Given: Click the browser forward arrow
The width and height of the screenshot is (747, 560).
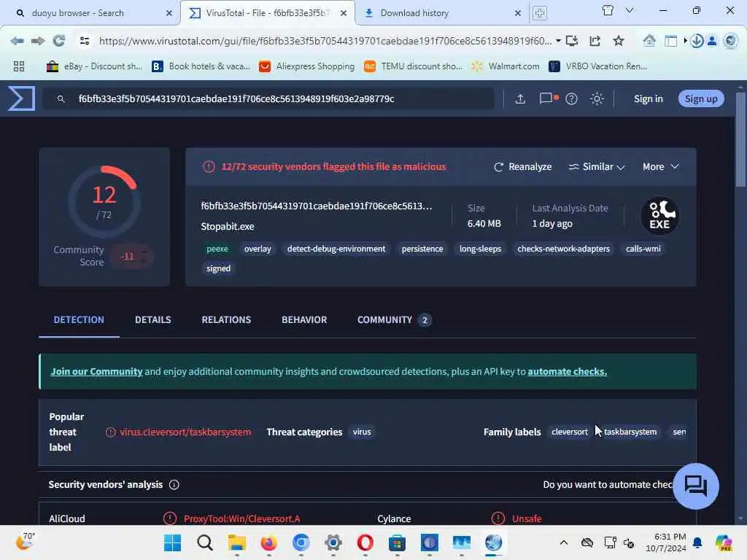Looking at the screenshot, I should point(38,41).
